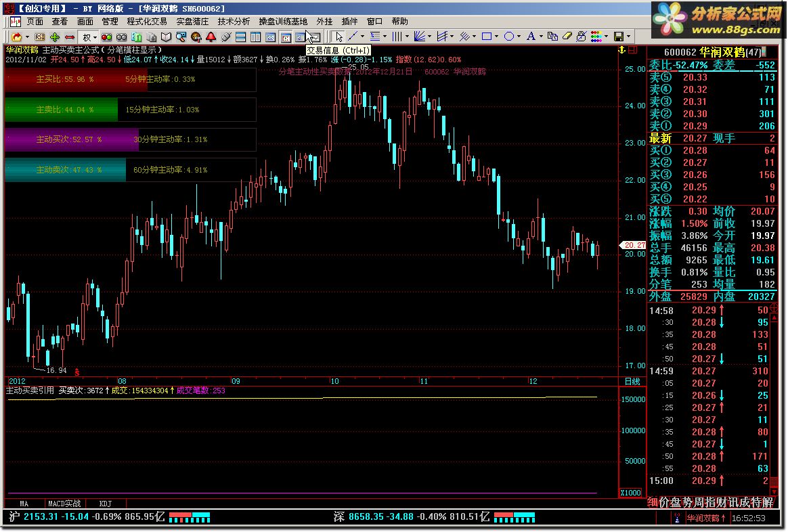Expand dropdown arrow beside the back icon

tap(27, 37)
